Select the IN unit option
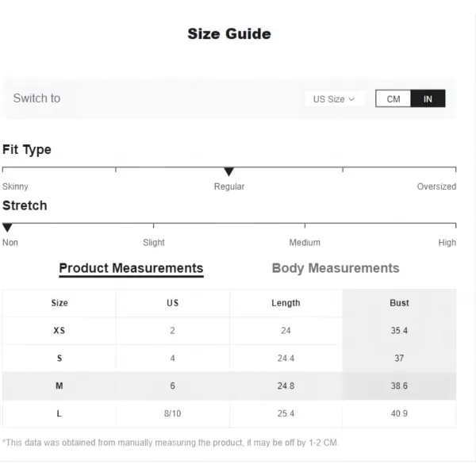This screenshot has height=476, width=476. pos(428,98)
